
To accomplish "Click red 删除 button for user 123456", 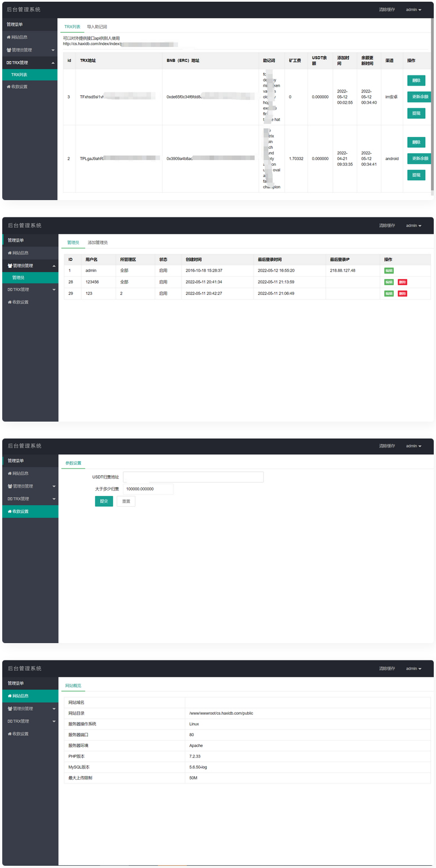I will [402, 282].
